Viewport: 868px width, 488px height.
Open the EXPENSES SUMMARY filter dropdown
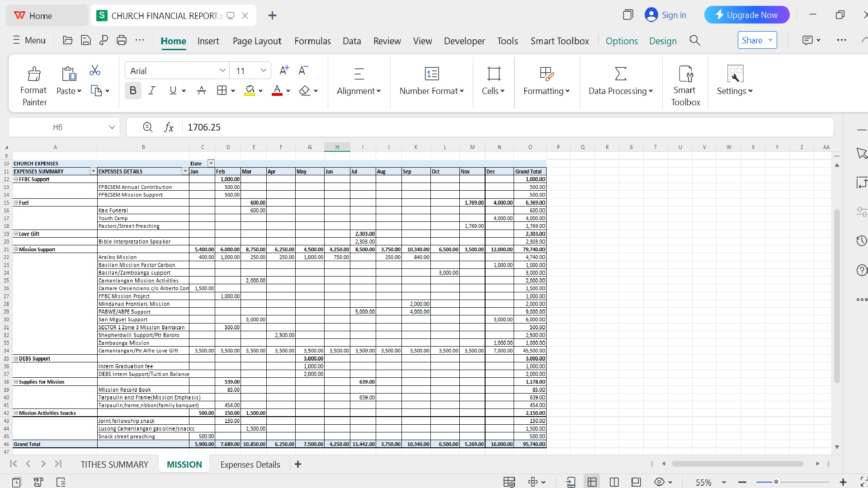click(94, 172)
